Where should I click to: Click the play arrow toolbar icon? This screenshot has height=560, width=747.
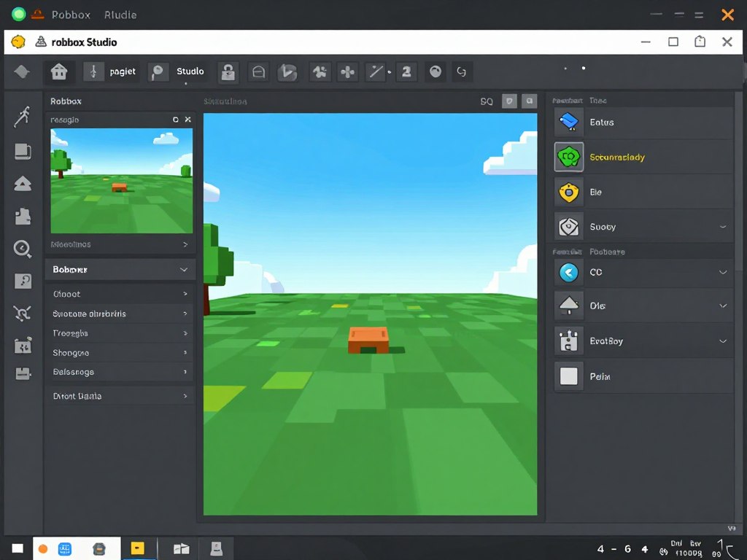[287, 72]
